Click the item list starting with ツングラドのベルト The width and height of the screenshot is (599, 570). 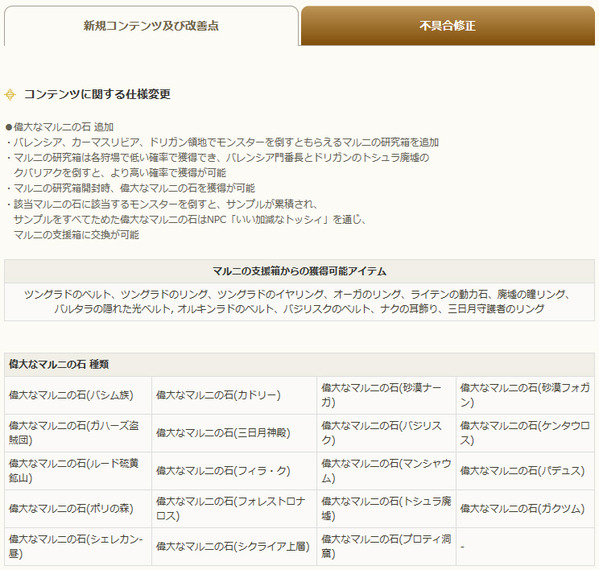300,301
